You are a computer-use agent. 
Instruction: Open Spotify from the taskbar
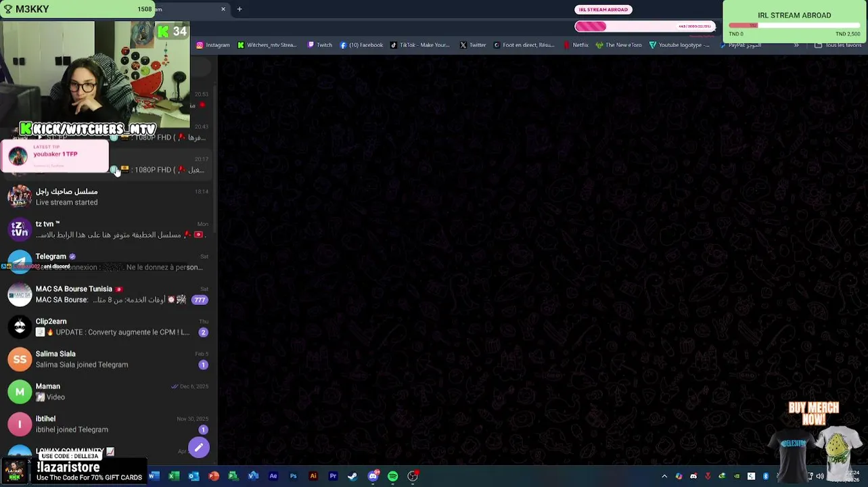pos(392,476)
